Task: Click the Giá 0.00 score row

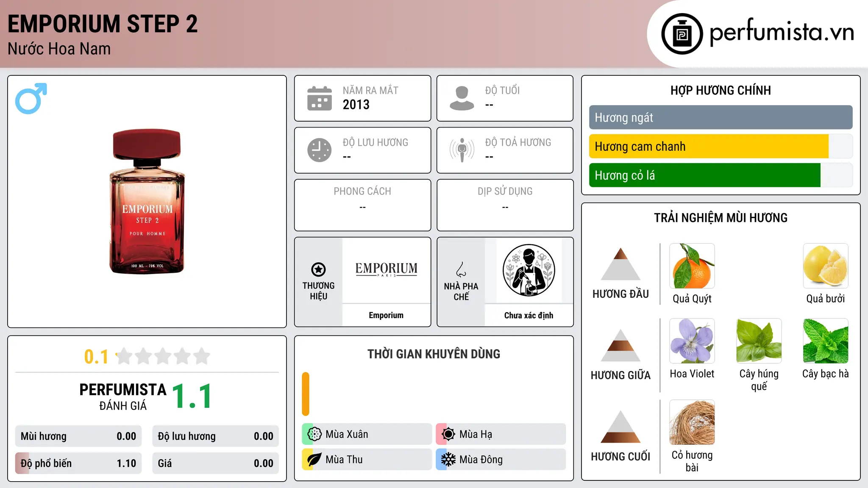Action: pyautogui.click(x=215, y=463)
